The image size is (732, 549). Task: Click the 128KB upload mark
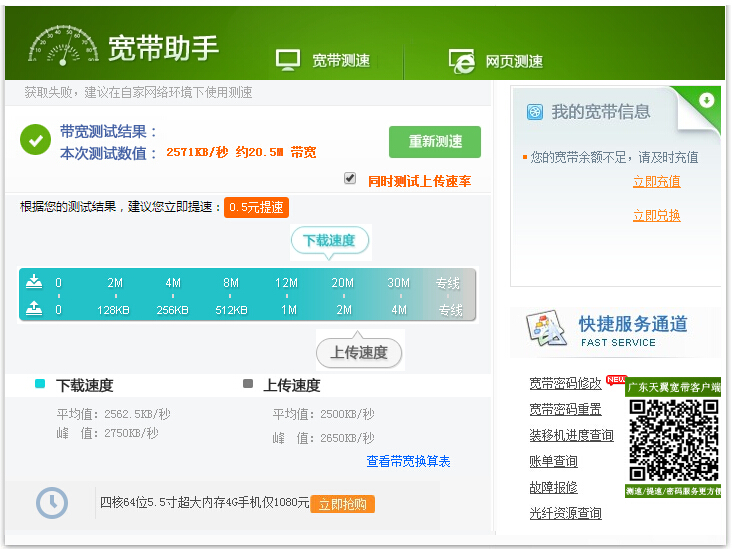tap(113, 310)
